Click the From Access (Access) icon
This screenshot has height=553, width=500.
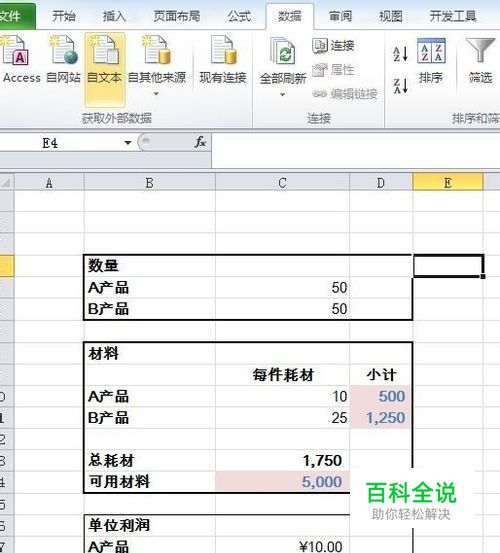(15, 50)
